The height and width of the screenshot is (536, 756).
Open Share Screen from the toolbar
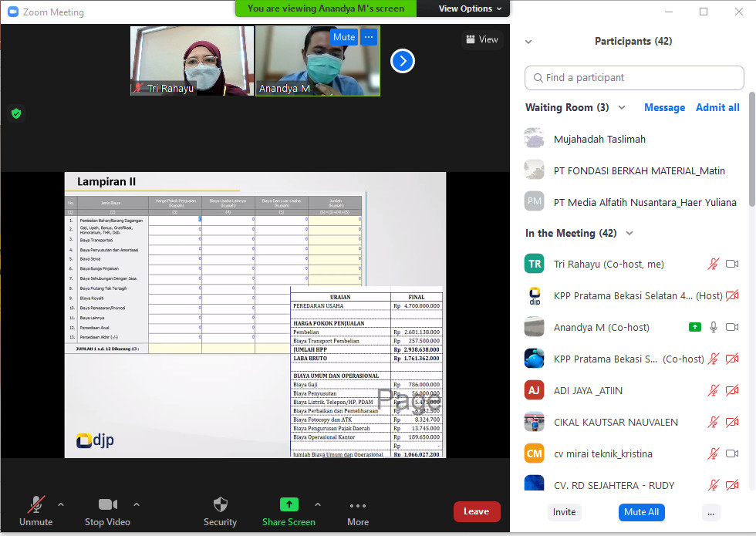pyautogui.click(x=289, y=505)
